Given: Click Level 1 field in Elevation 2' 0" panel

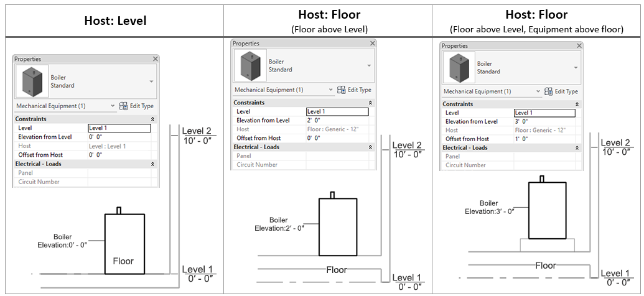Looking at the screenshot, I should [x=338, y=112].
